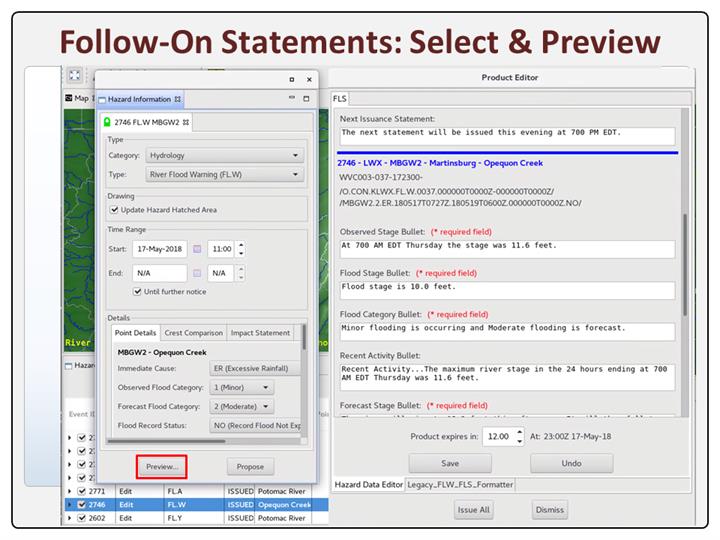Image resolution: width=720 pixels, height=540 pixels.
Task: Click the Preview... button
Action: (162, 467)
